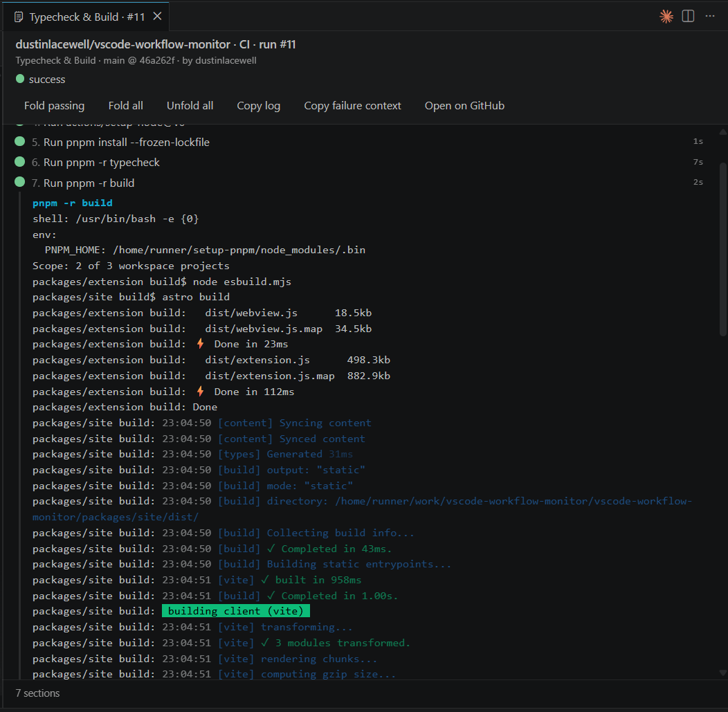Click the success circle beside step 6

[19, 163]
